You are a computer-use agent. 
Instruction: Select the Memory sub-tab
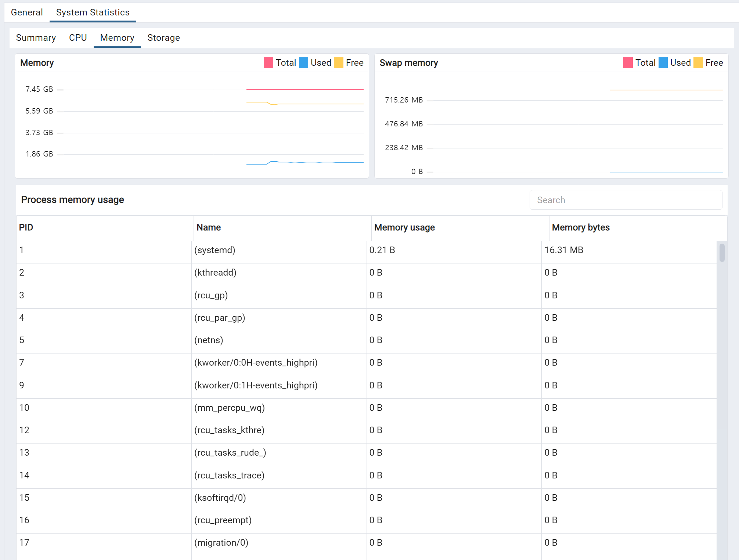tap(117, 38)
